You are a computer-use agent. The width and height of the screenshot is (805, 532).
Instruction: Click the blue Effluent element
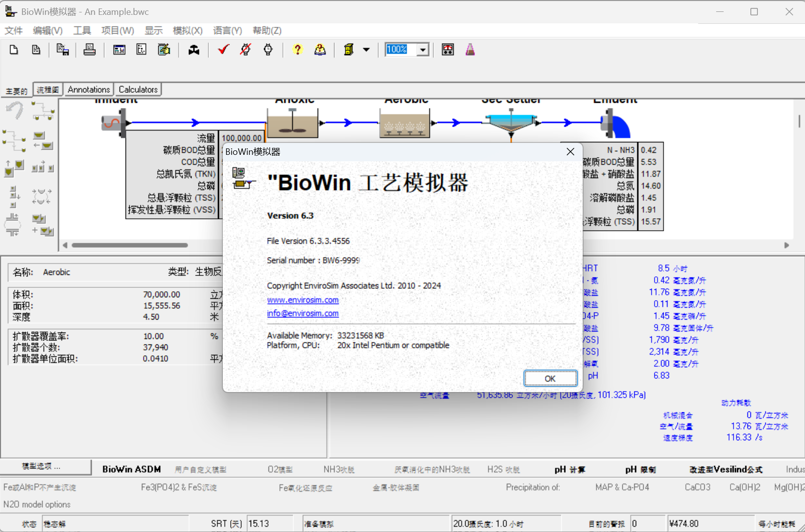(615, 124)
